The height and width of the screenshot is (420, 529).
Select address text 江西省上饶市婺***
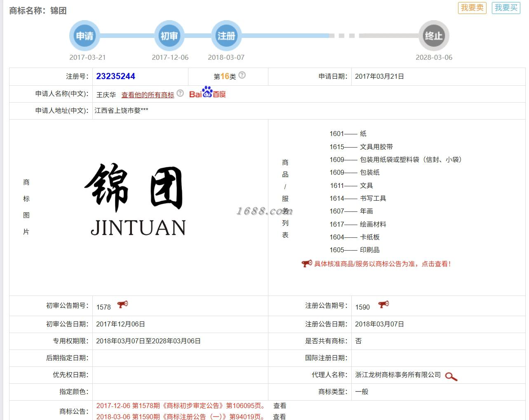pyautogui.click(x=121, y=110)
